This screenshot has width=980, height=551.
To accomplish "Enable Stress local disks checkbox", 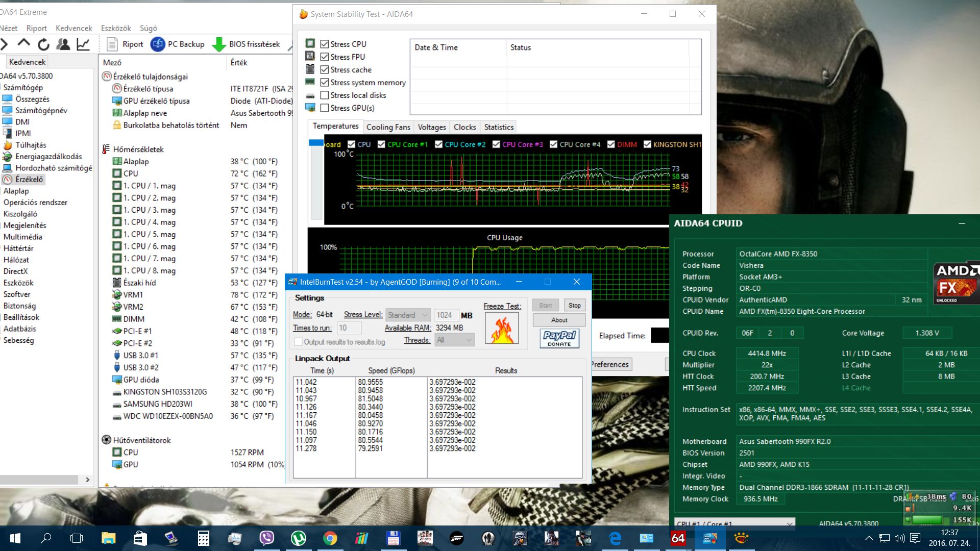I will pyautogui.click(x=324, y=95).
